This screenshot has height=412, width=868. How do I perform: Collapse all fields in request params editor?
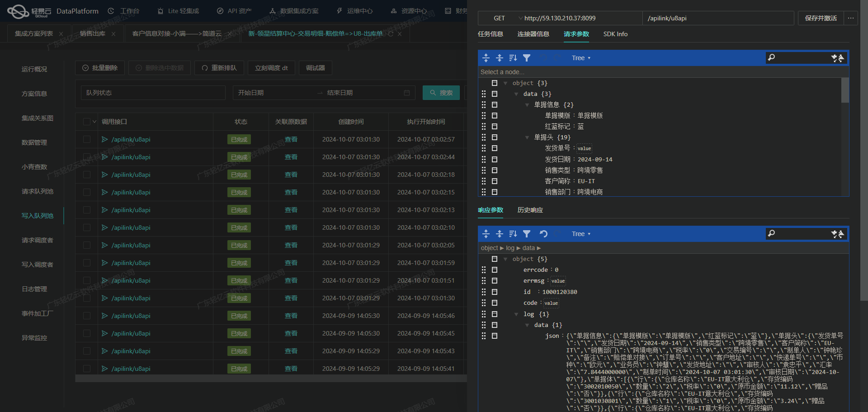coord(500,58)
